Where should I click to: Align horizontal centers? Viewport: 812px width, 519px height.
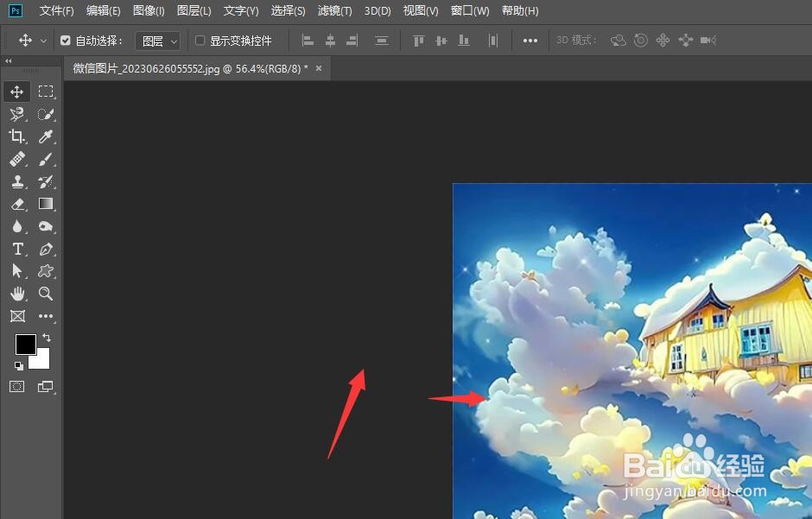tap(330, 41)
